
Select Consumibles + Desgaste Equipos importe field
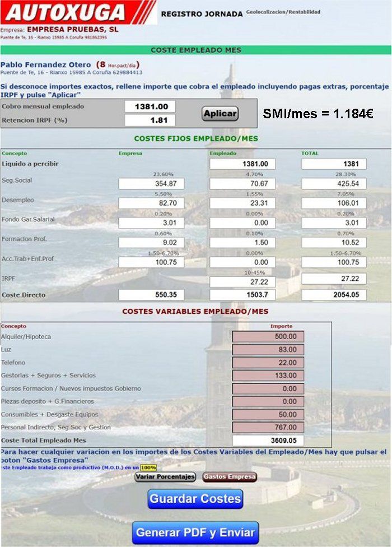tap(268, 415)
